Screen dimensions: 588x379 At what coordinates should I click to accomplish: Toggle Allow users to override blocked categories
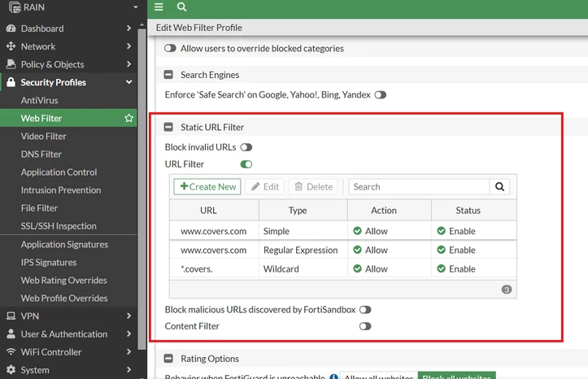point(170,48)
